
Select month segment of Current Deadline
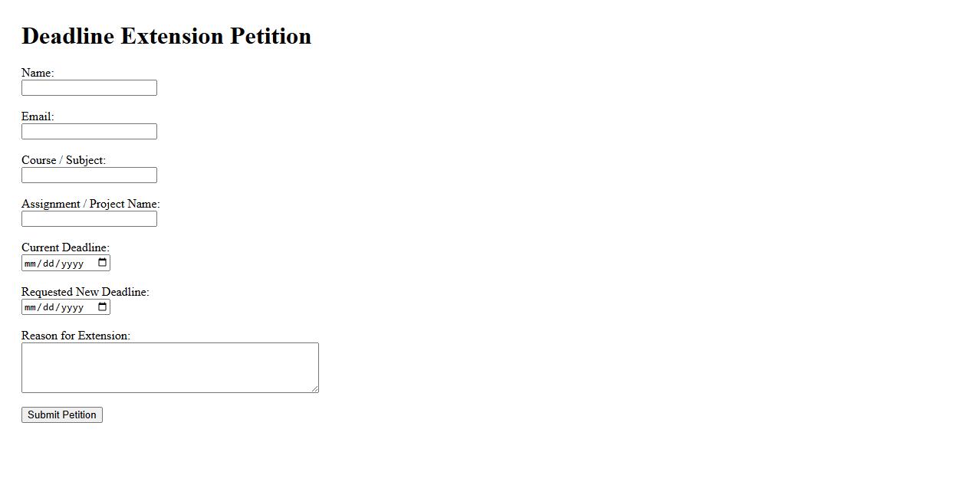pos(31,264)
